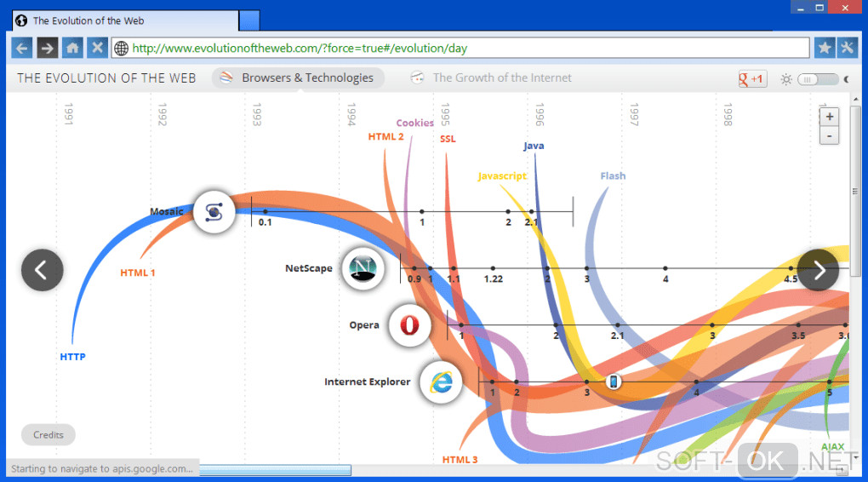Click the browser Back arrow button
This screenshot has height=482, width=868.
22,49
